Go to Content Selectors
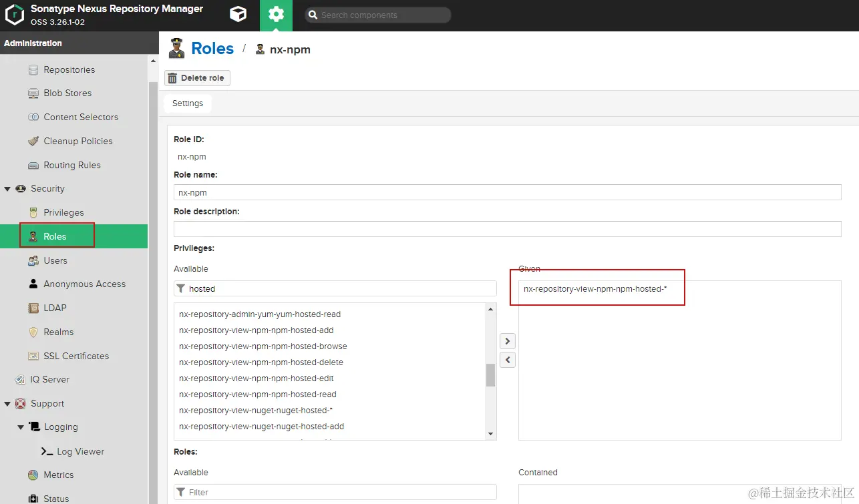This screenshot has width=859, height=504. (x=81, y=117)
